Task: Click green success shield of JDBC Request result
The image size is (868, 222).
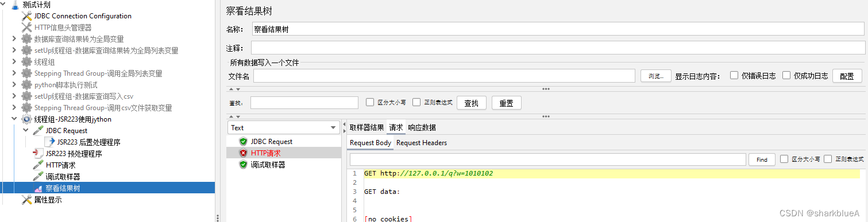Action: (244, 142)
